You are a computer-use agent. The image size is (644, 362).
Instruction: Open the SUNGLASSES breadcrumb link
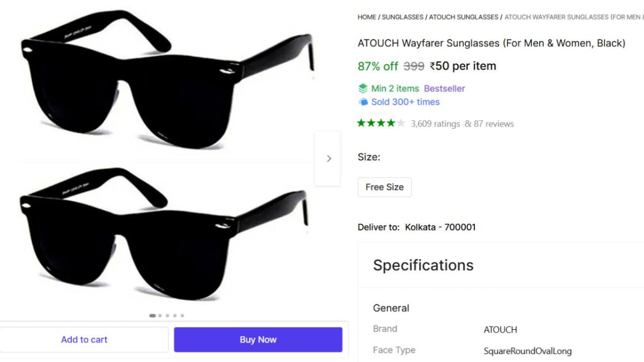coord(402,17)
